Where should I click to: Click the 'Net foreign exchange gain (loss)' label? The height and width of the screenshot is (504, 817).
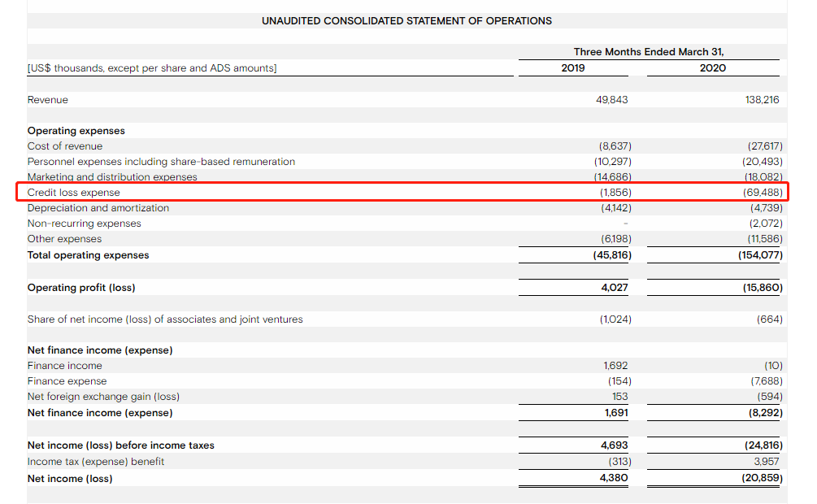pyautogui.click(x=104, y=397)
